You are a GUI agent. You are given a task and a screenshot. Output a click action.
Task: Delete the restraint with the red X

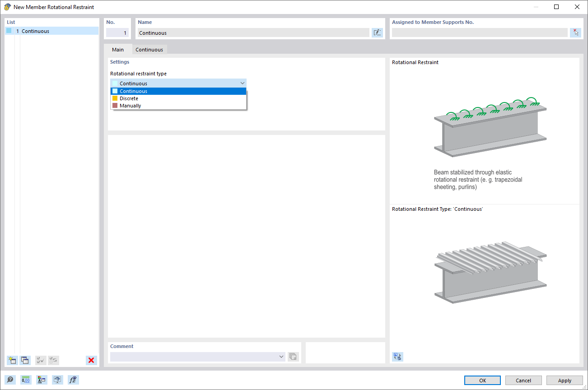(x=91, y=360)
